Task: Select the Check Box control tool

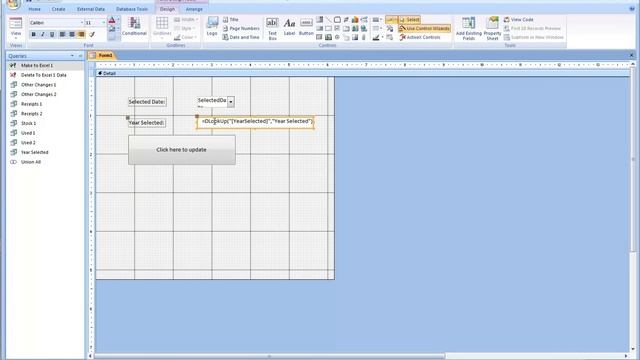Action: 337,29
